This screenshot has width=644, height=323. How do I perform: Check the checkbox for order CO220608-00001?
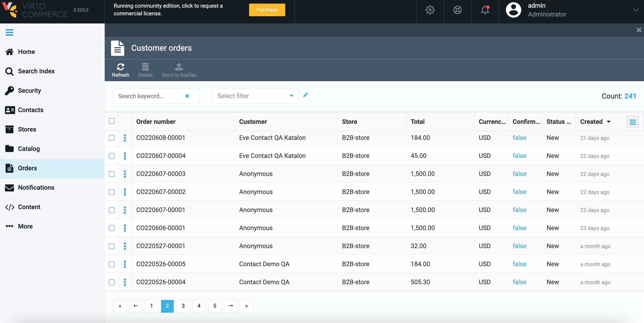[111, 138]
